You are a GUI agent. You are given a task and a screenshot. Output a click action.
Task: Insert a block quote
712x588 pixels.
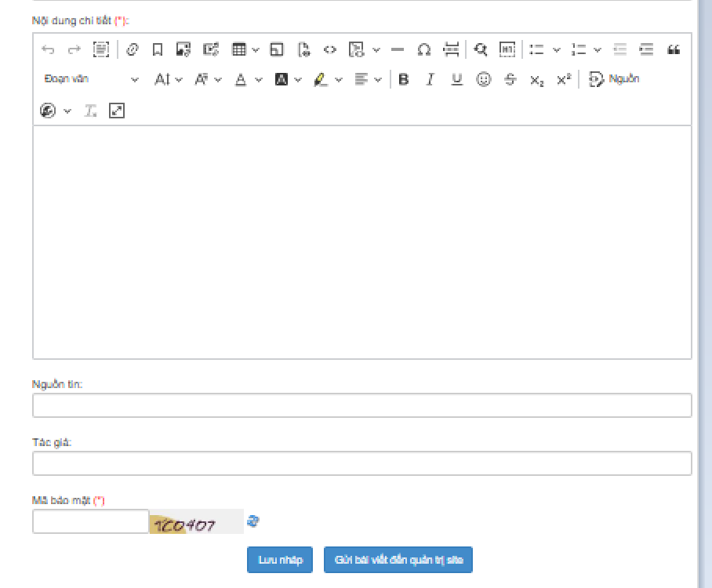(673, 49)
